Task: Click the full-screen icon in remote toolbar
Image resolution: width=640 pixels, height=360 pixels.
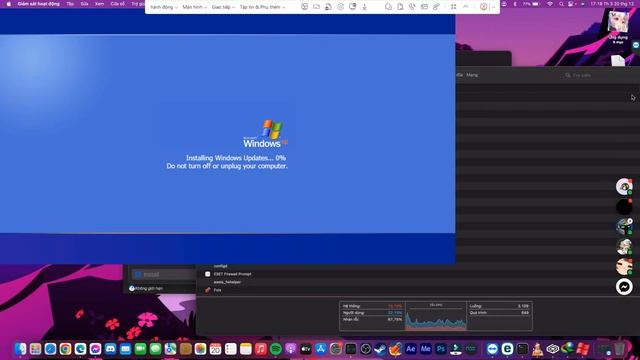Action: coord(453,7)
